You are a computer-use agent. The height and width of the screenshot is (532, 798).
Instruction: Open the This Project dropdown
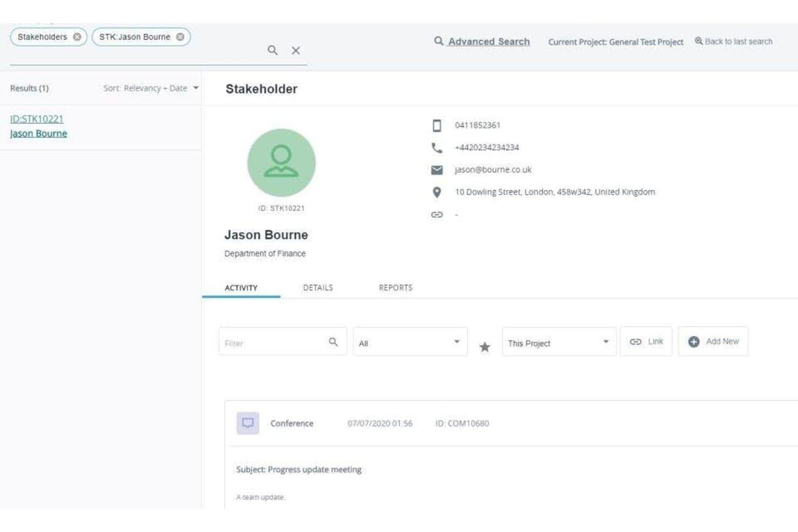pyautogui.click(x=559, y=342)
